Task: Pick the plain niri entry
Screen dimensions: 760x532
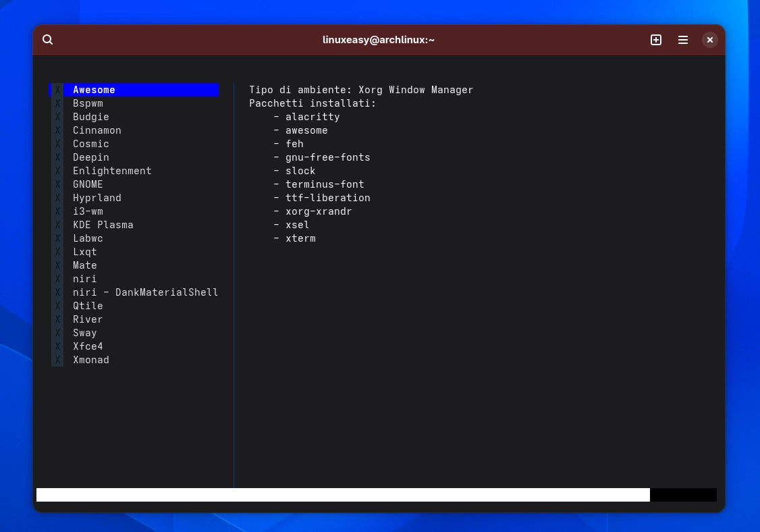Action: (x=85, y=279)
